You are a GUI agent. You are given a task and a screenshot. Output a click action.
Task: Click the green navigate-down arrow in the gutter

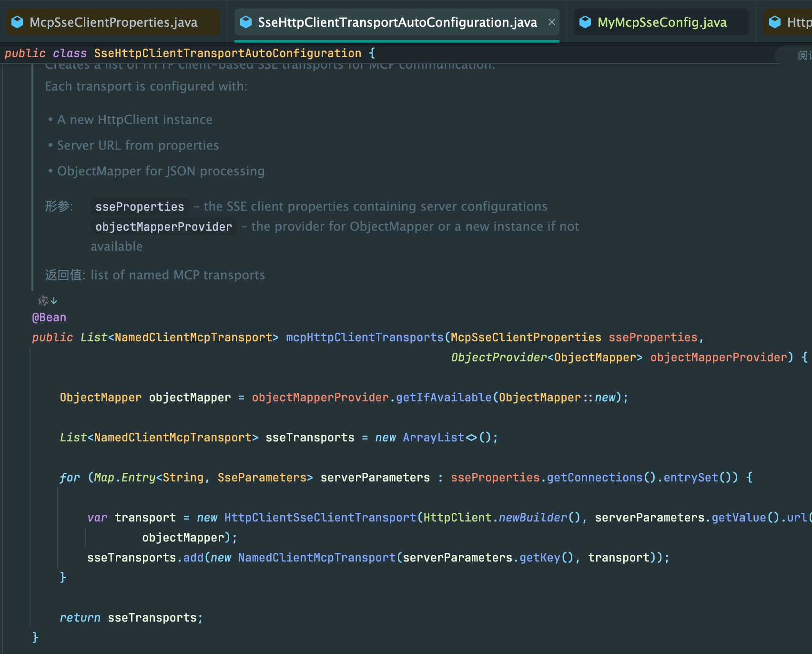54,301
